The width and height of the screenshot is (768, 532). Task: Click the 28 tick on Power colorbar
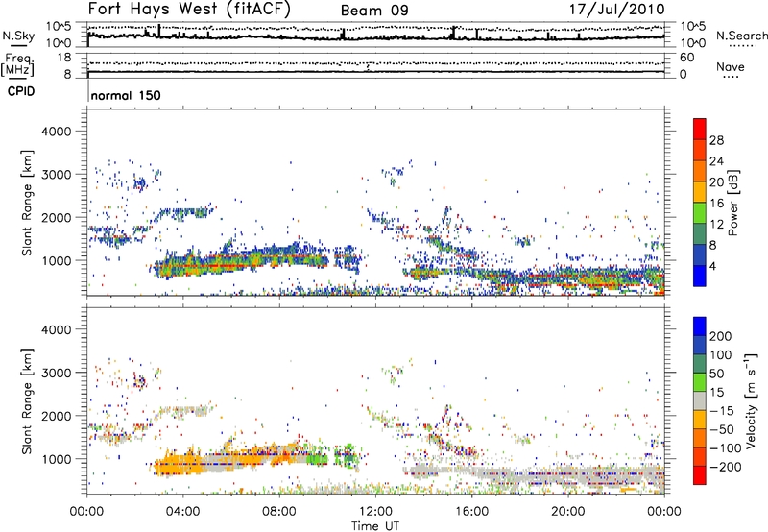(x=716, y=140)
